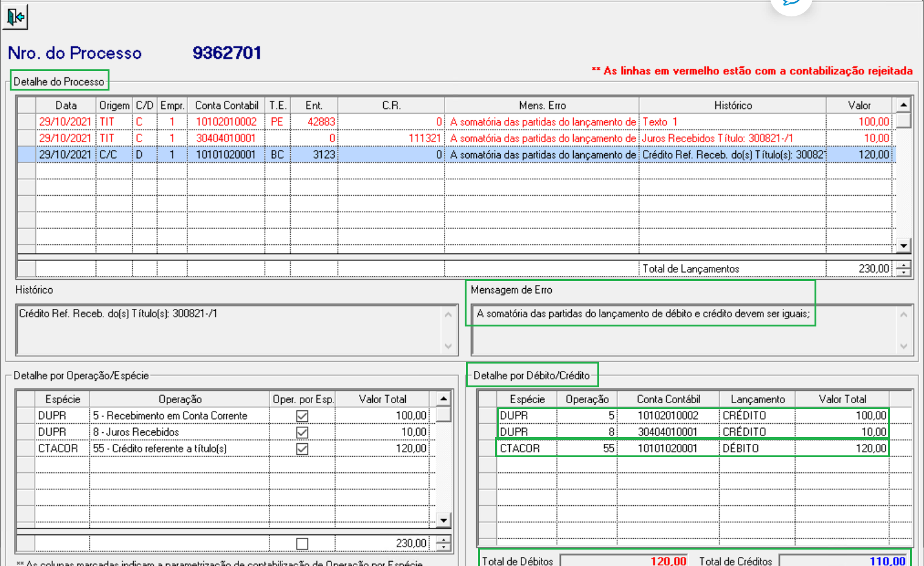Click the Total de Créditos field 110,00
The width and height of the screenshot is (924, 566).
pos(843,561)
